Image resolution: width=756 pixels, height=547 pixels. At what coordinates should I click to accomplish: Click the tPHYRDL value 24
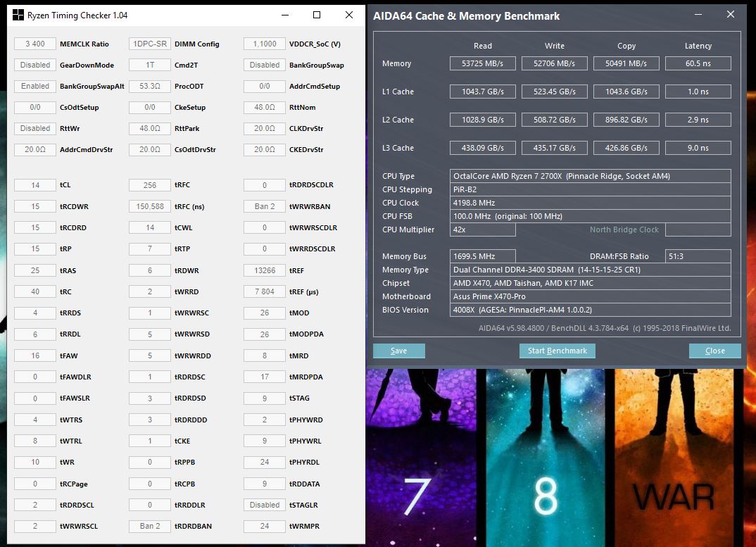pyautogui.click(x=265, y=462)
